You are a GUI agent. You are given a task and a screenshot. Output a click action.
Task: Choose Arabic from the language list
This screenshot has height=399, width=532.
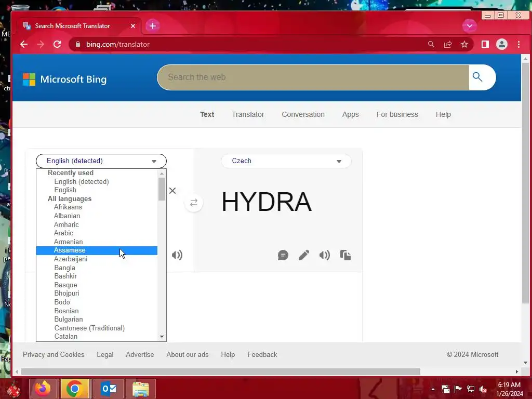pos(97,233)
